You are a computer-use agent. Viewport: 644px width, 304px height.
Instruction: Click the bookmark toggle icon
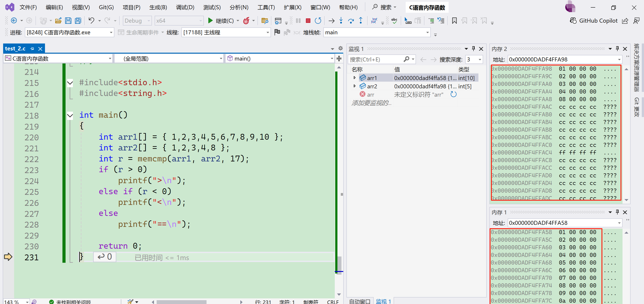click(454, 21)
